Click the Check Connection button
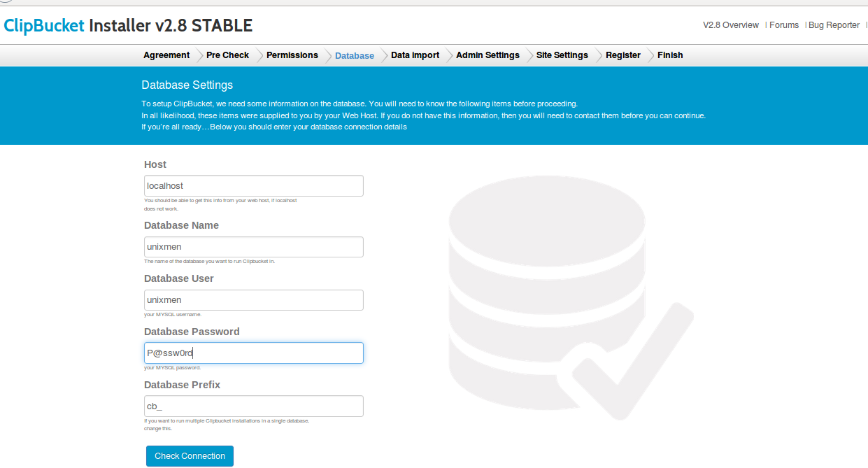The image size is (868, 468). (190, 456)
